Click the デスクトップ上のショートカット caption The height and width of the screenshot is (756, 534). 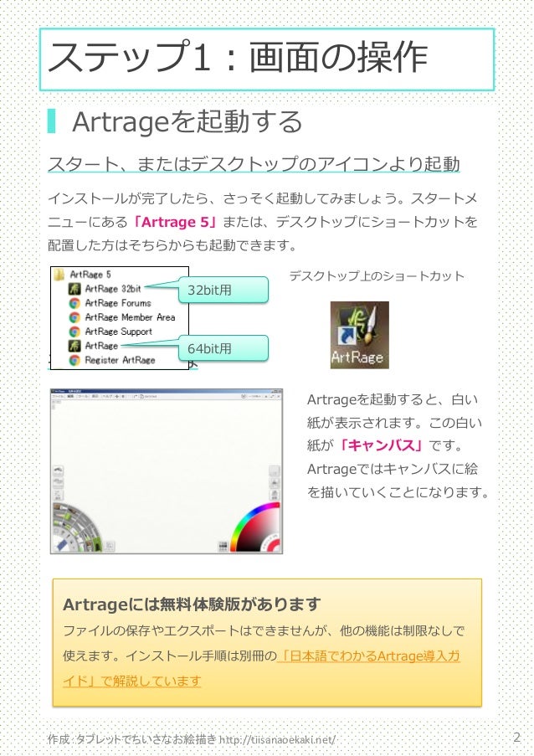click(377, 275)
